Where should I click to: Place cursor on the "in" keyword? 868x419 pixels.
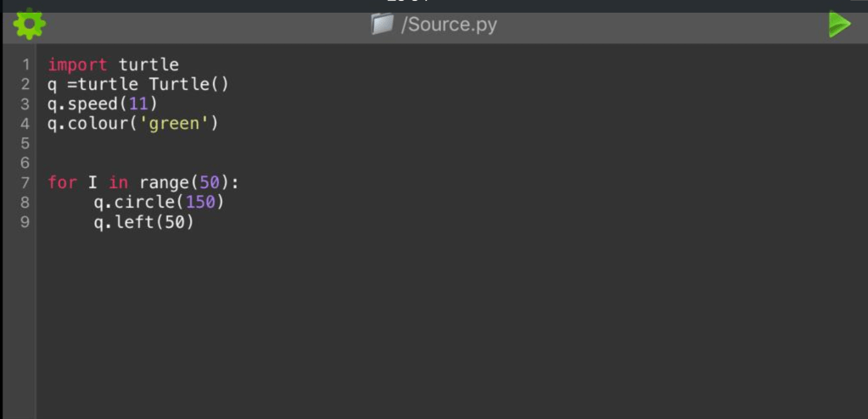pos(118,182)
